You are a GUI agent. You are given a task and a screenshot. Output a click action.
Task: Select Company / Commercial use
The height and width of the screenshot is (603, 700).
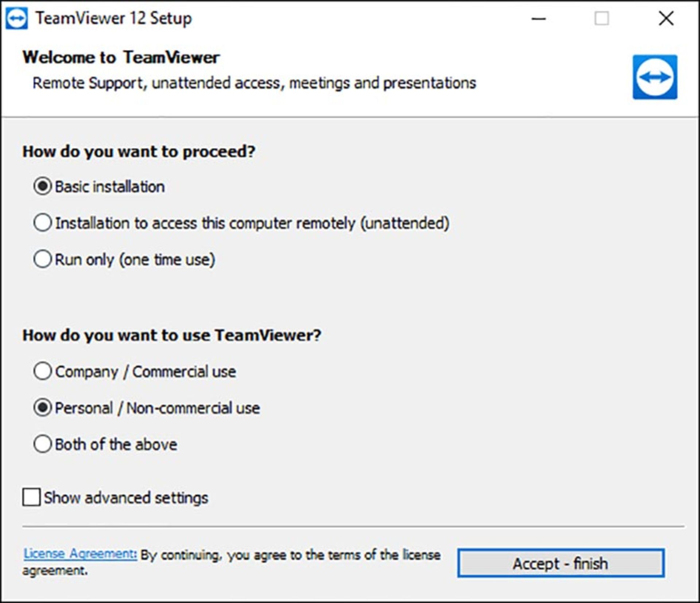click(43, 371)
